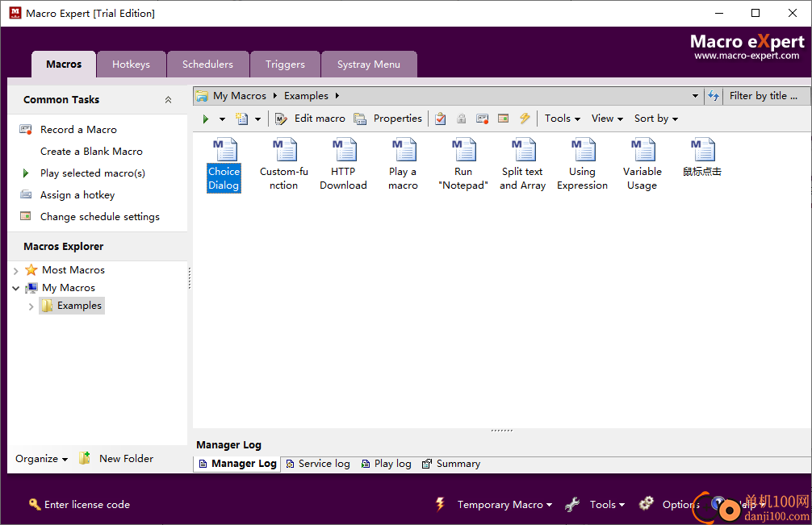Open the View dropdown menu
This screenshot has width=812, height=525.
[x=607, y=119]
